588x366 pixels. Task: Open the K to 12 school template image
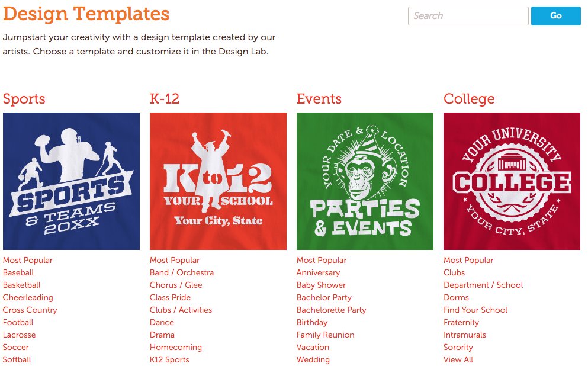pyautogui.click(x=218, y=181)
